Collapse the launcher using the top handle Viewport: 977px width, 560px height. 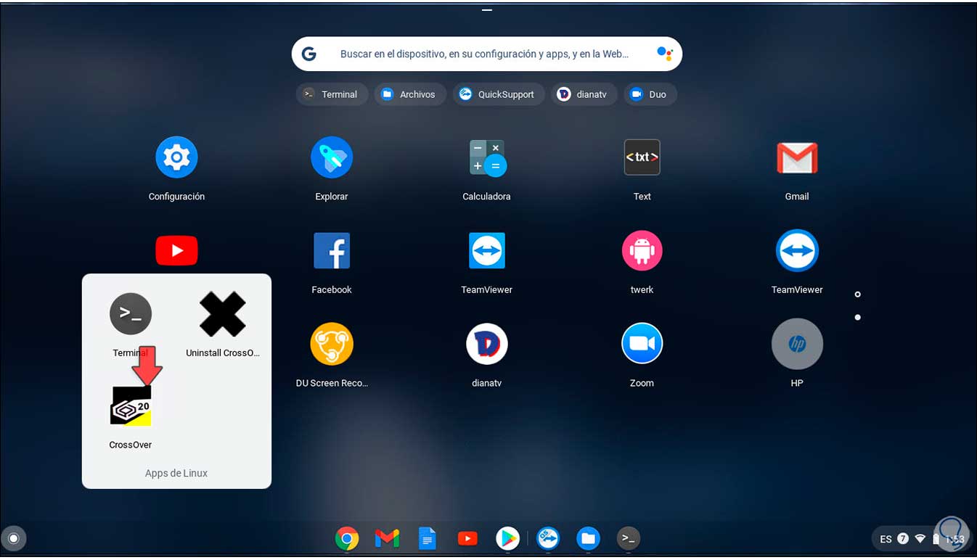(487, 10)
